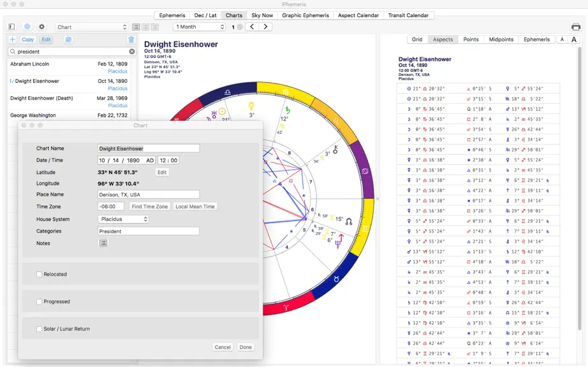Open the 1 Month interval dropdown
The image size is (588, 367).
(200, 27)
